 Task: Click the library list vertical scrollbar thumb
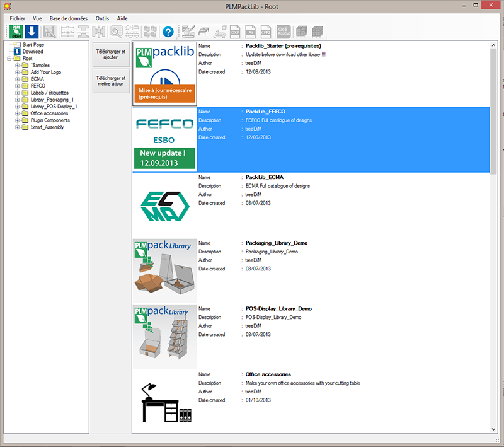(493, 112)
